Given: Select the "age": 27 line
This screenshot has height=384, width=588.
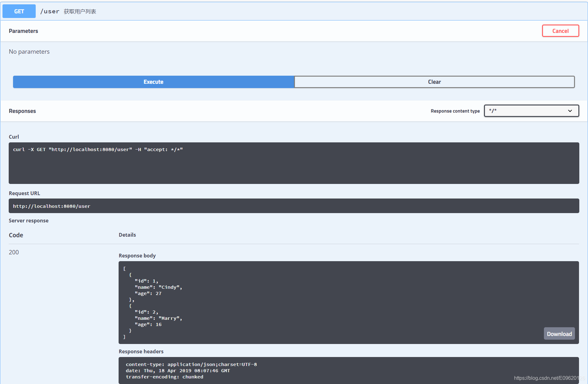Looking at the screenshot, I should [148, 293].
